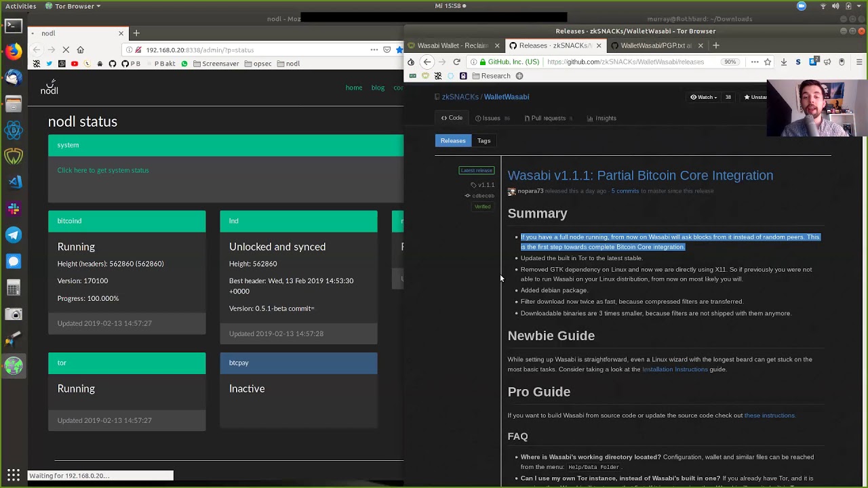The image size is (868, 488).
Task: Click the YouTube bookmark in Firefox
Action: 75,64
